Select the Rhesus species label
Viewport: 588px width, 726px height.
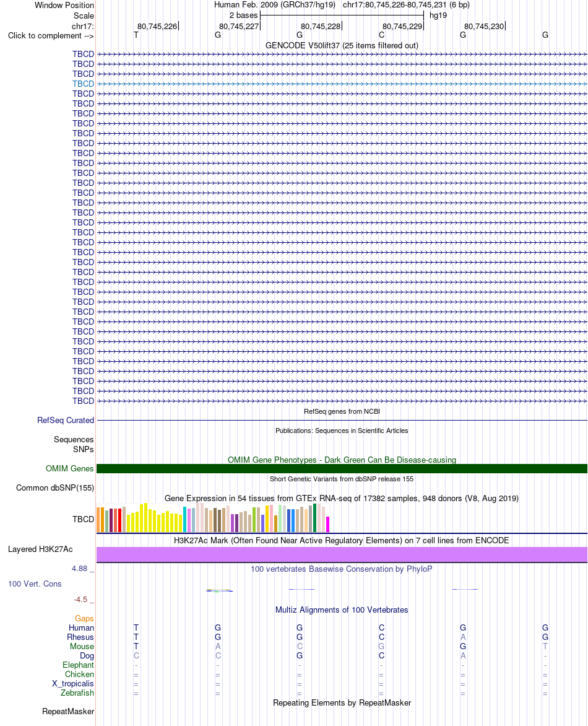[x=80, y=637]
